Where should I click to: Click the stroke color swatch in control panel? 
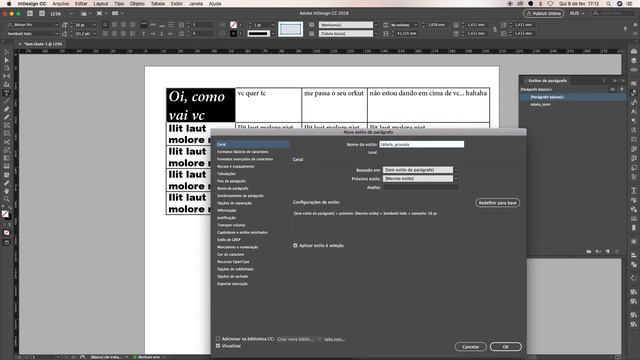tap(233, 34)
